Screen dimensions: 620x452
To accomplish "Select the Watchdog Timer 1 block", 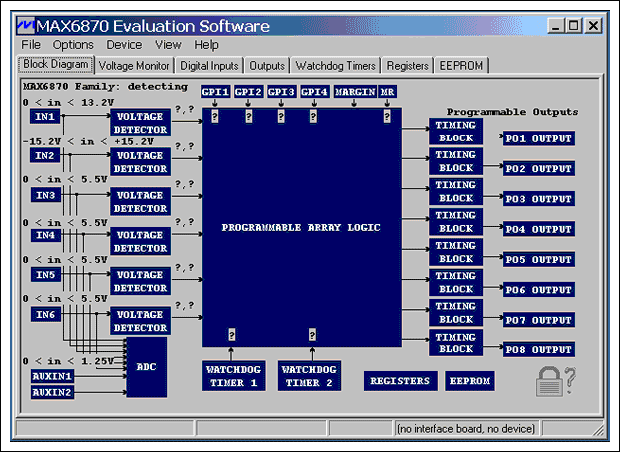I will pos(231,375).
